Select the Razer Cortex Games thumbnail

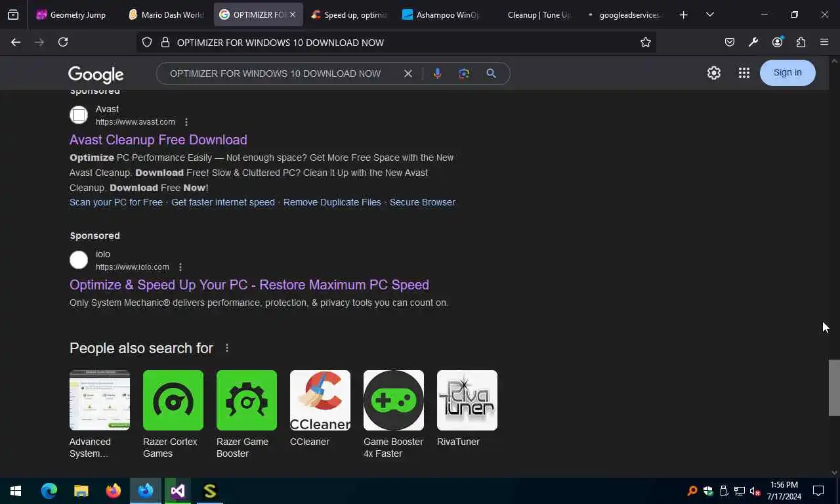coord(173,400)
